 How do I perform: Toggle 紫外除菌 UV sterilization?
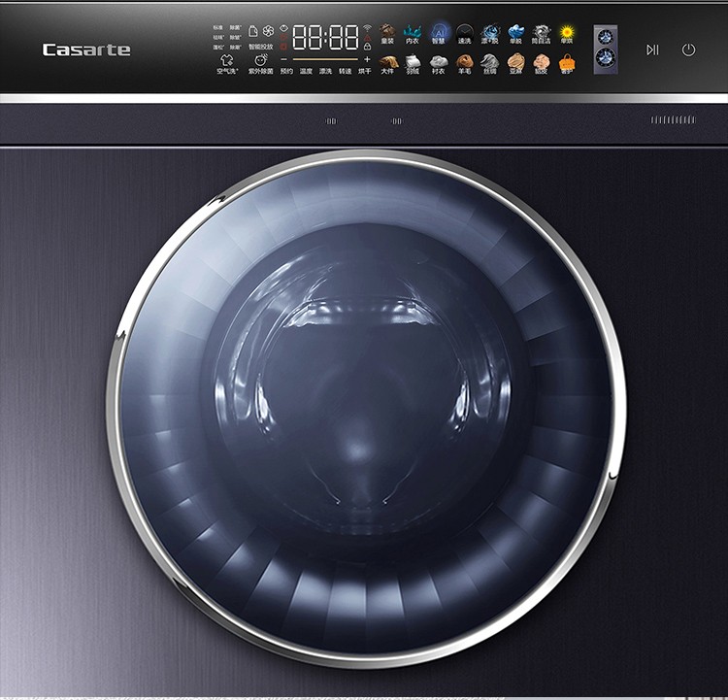260,64
